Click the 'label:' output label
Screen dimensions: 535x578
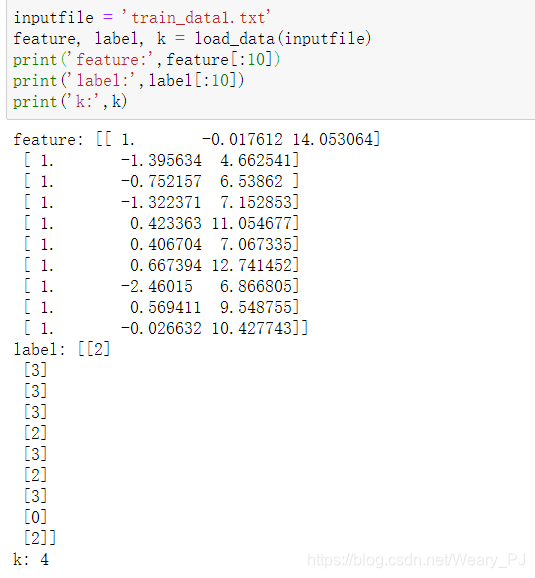pyautogui.click(x=39, y=349)
